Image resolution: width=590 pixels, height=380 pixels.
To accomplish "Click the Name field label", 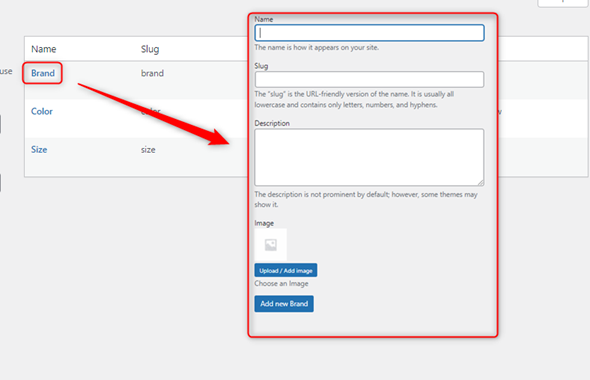I will [264, 19].
